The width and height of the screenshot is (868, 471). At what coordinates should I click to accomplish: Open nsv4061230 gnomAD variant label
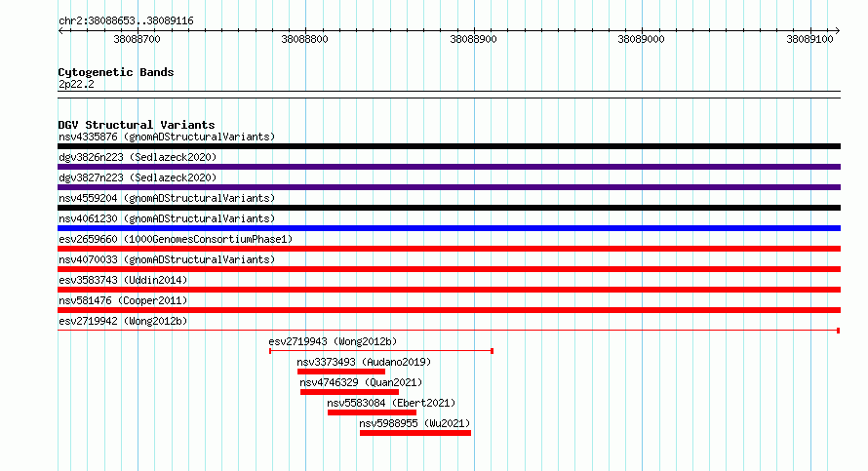167,218
